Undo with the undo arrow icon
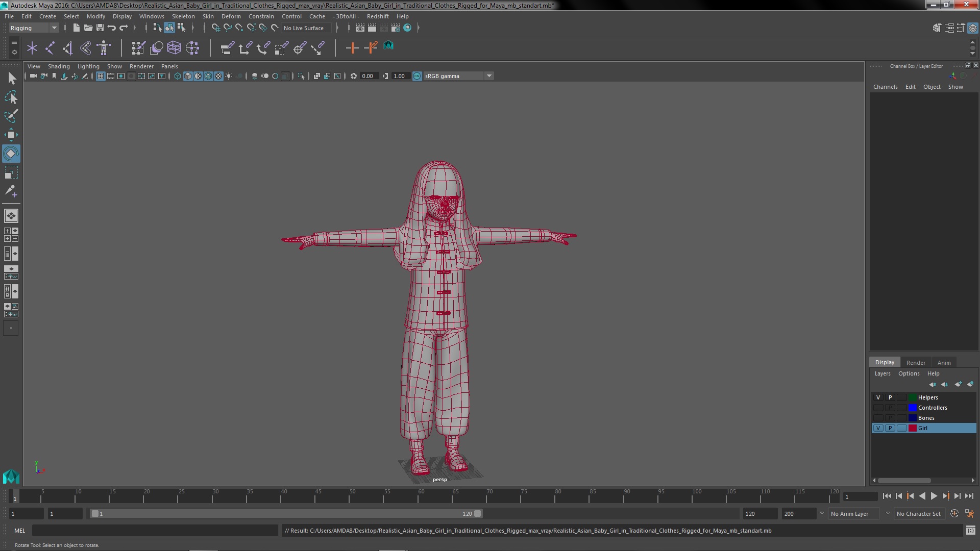The height and width of the screenshot is (551, 980). pos(111,28)
